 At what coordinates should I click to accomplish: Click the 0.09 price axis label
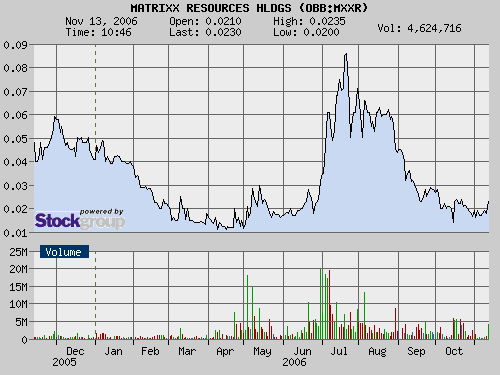tap(15, 45)
